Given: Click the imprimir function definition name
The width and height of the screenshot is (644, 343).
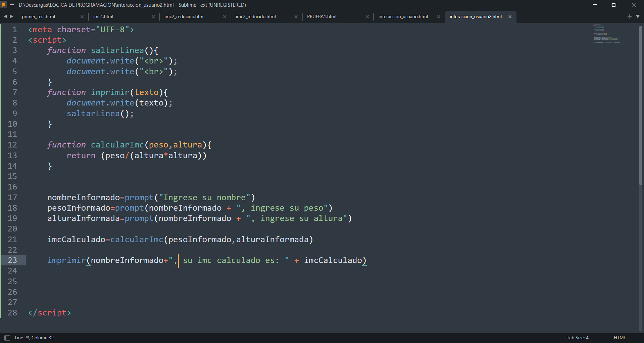Looking at the screenshot, I should 110,92.
